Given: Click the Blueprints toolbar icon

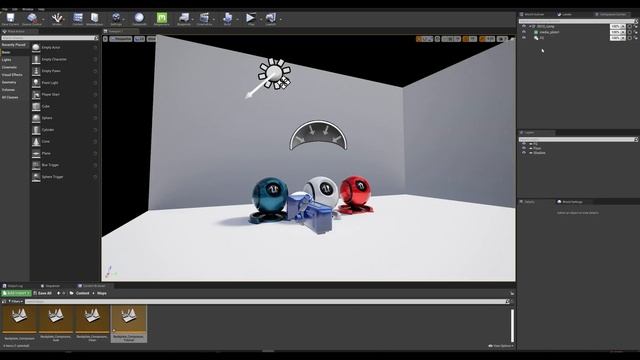Looking at the screenshot, I should pyautogui.click(x=184, y=18).
